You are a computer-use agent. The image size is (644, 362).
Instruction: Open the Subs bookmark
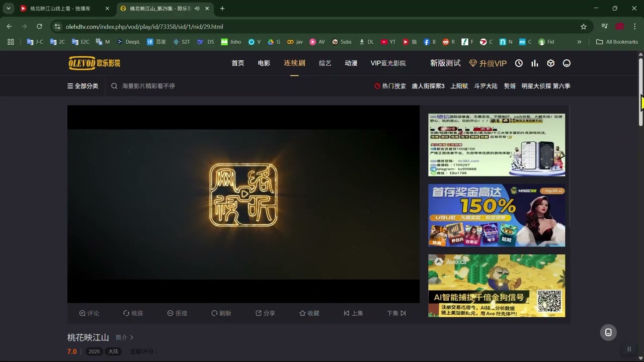pyautogui.click(x=342, y=42)
